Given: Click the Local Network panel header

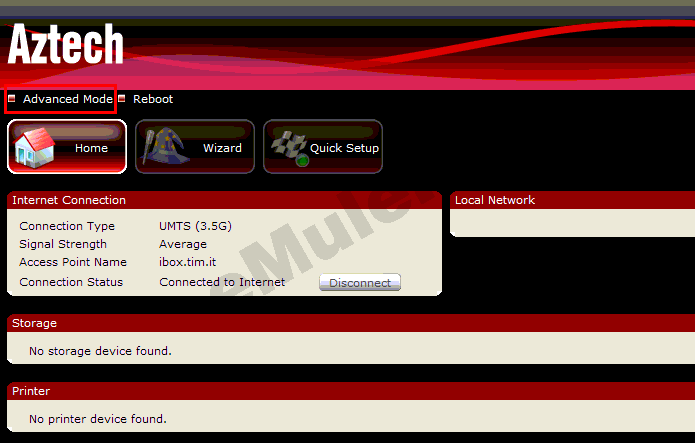Looking at the screenshot, I should [x=572, y=200].
